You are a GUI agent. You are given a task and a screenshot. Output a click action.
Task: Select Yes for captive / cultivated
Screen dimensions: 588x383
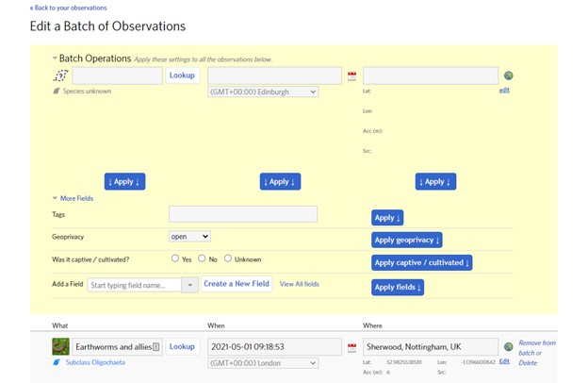(x=174, y=258)
